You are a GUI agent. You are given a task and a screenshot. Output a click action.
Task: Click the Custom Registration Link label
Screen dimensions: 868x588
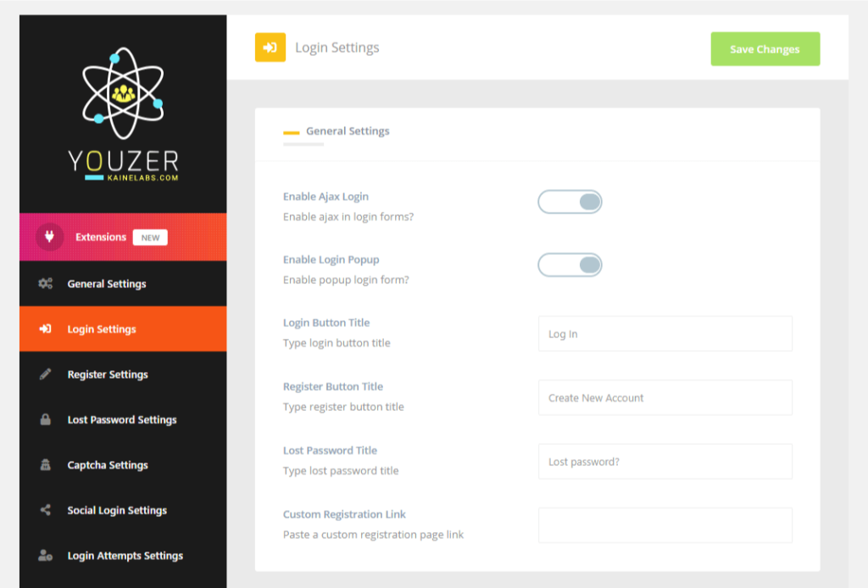coord(344,514)
